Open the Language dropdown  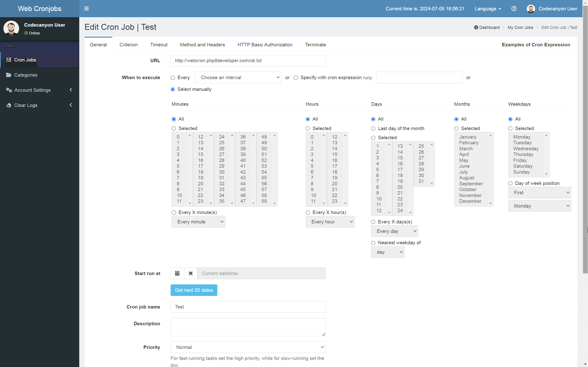coord(488,8)
